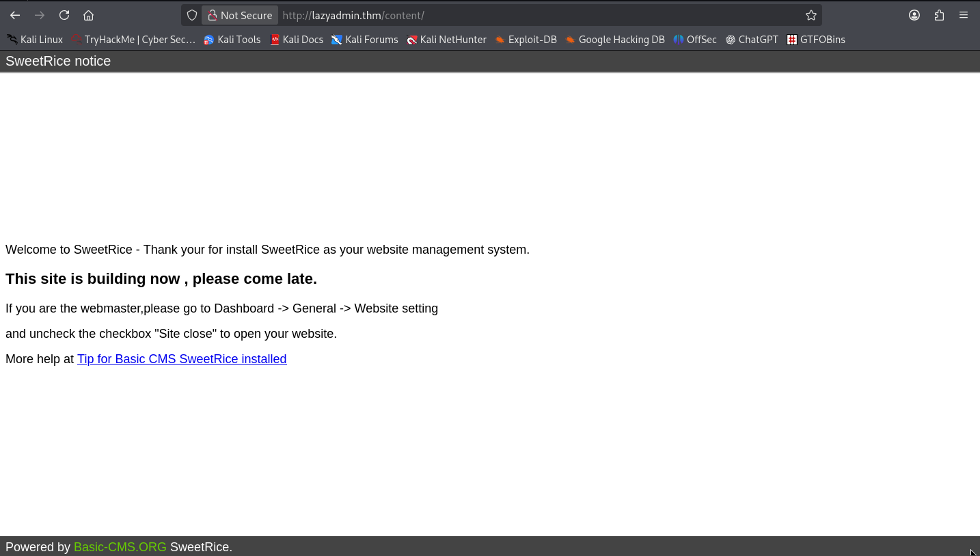980x556 pixels.
Task: Open the Kali Linux bookmark
Action: pyautogui.click(x=35, y=40)
